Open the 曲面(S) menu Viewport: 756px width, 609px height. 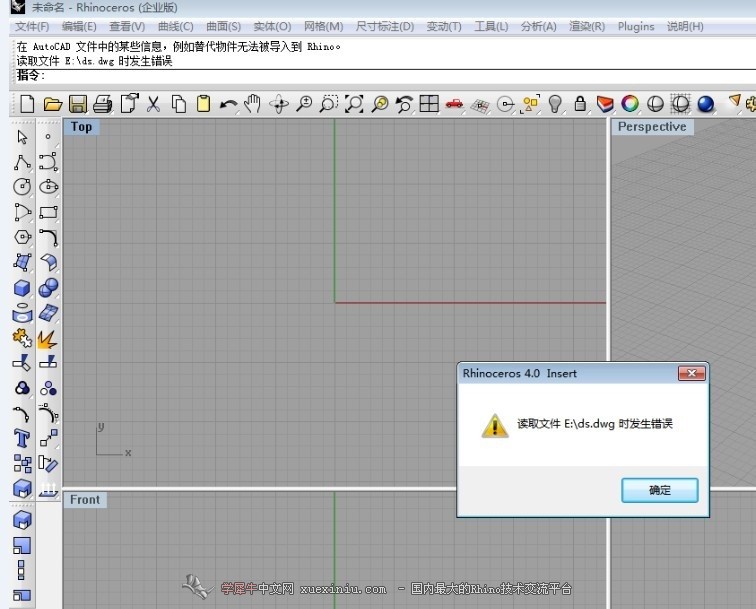coord(223,27)
